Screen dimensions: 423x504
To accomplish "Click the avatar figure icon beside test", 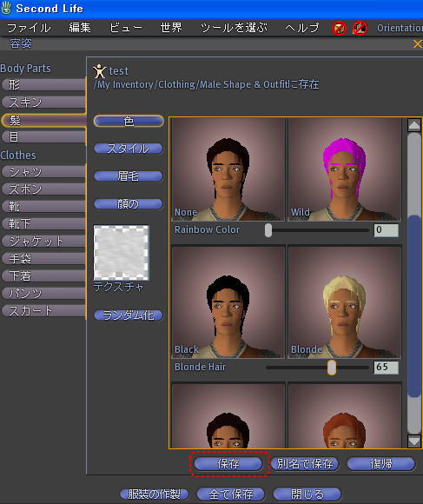I will [x=99, y=71].
